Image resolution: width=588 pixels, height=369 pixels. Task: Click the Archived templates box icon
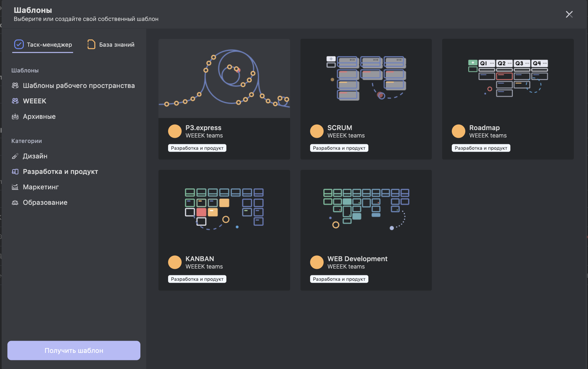pyautogui.click(x=15, y=117)
